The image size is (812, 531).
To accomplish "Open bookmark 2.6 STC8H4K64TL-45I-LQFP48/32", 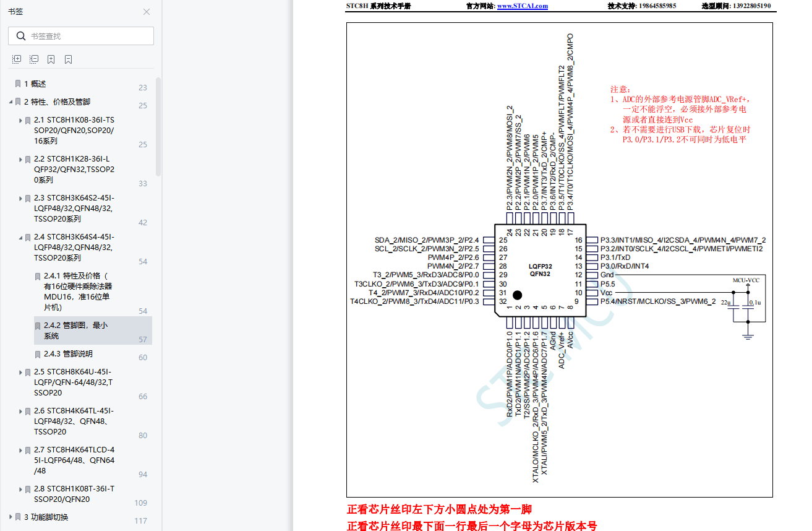I will click(74, 421).
